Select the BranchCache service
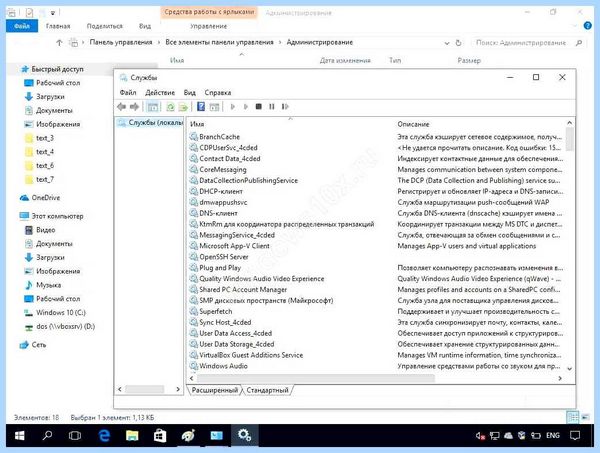 point(219,137)
